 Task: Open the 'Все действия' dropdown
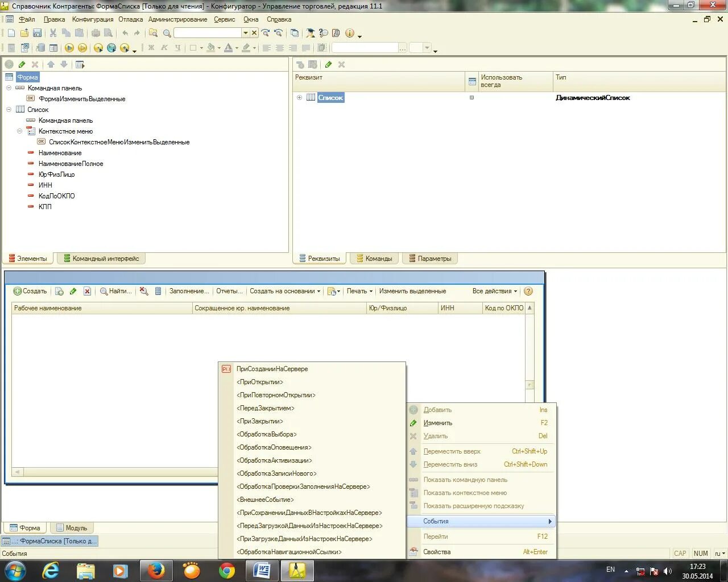coord(495,291)
